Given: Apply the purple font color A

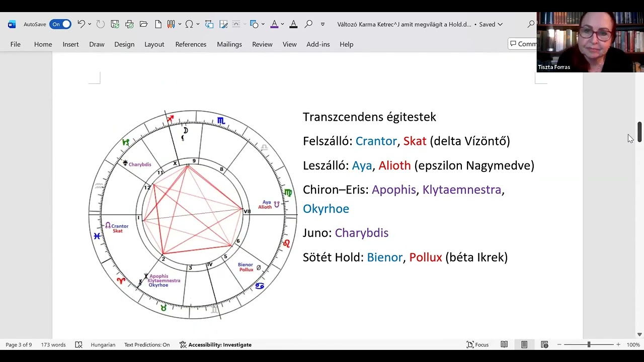Looking at the screenshot, I should tap(274, 24).
